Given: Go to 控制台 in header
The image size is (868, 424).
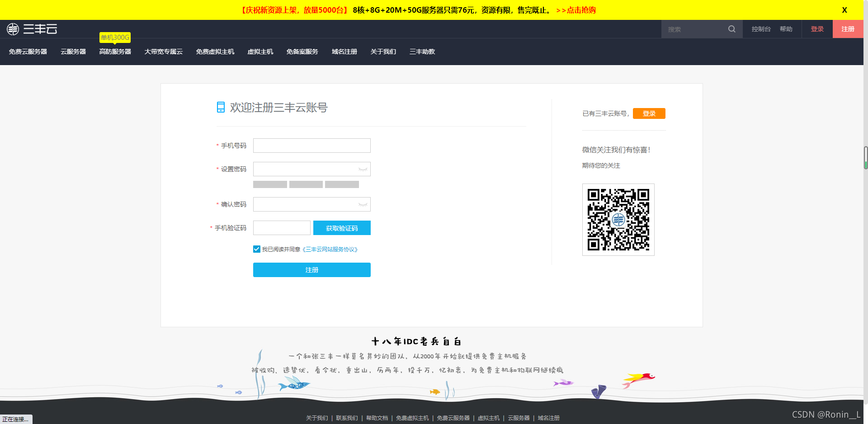Looking at the screenshot, I should [761, 29].
